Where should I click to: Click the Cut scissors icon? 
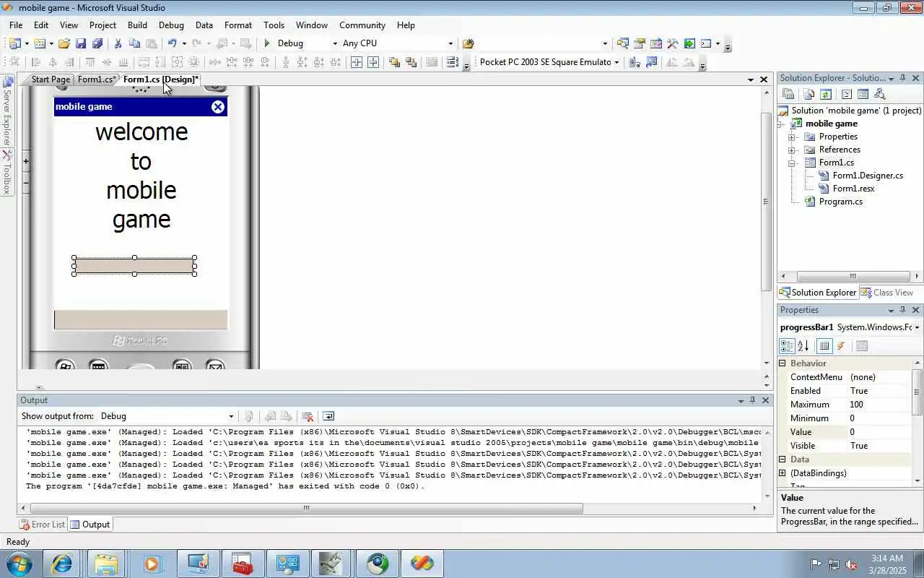pyautogui.click(x=118, y=43)
